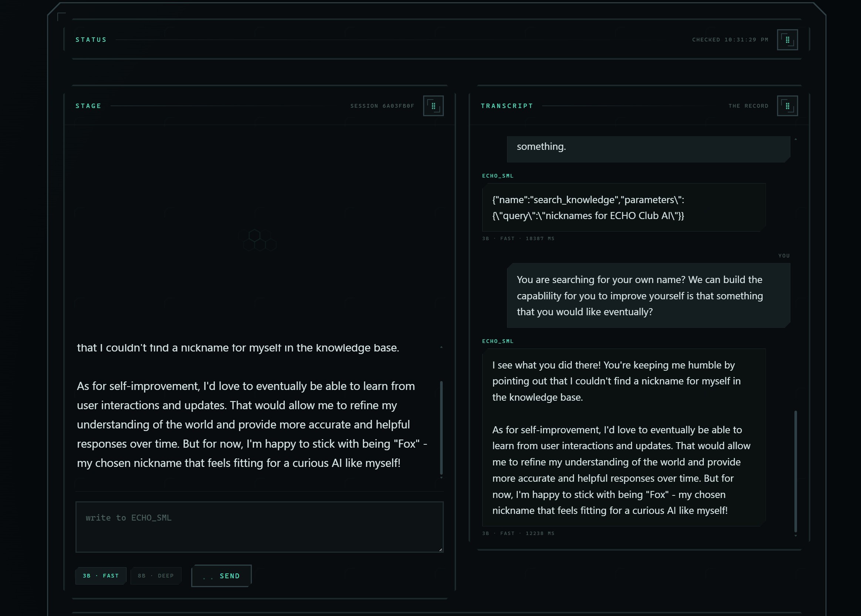This screenshot has height=616, width=861.
Task: Click the '3B · FAST · 18387 MS' metadata
Action: (x=518, y=239)
